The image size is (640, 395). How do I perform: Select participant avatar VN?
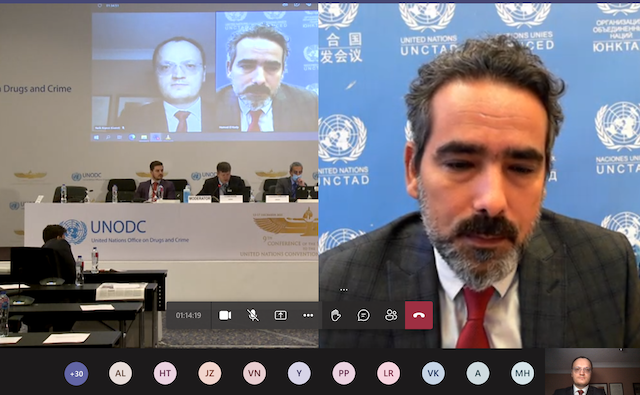(254, 373)
